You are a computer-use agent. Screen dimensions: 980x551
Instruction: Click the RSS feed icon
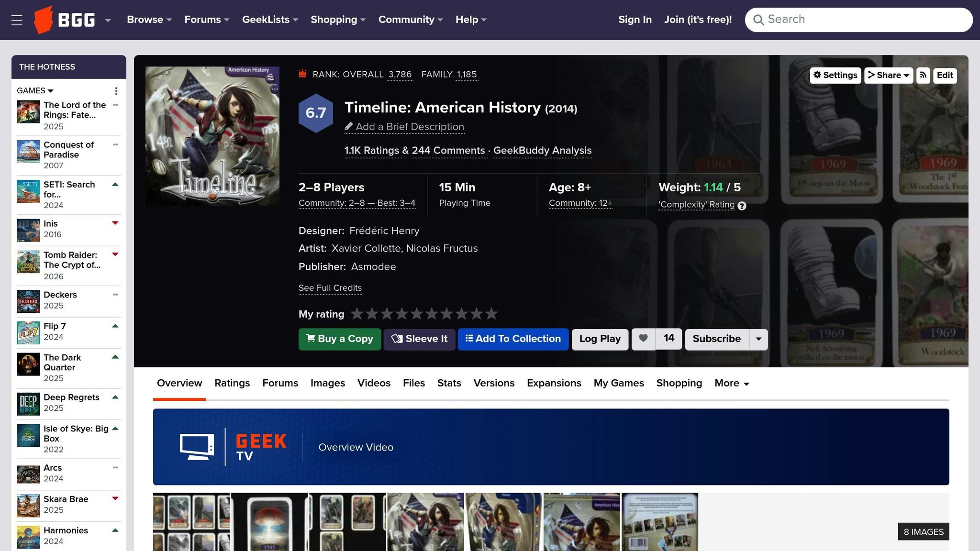(x=923, y=75)
